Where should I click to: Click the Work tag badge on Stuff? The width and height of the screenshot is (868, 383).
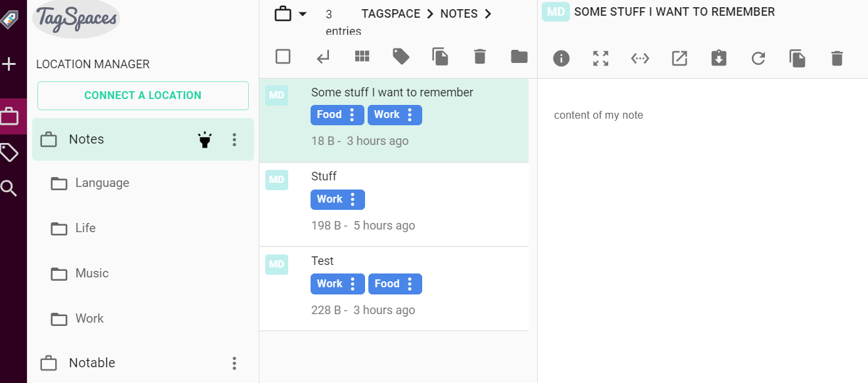(x=331, y=199)
